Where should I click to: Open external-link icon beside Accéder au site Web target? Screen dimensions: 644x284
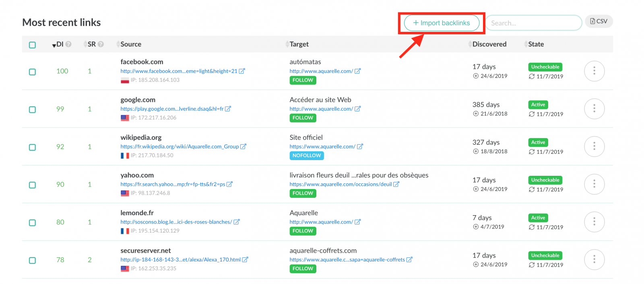click(x=357, y=109)
